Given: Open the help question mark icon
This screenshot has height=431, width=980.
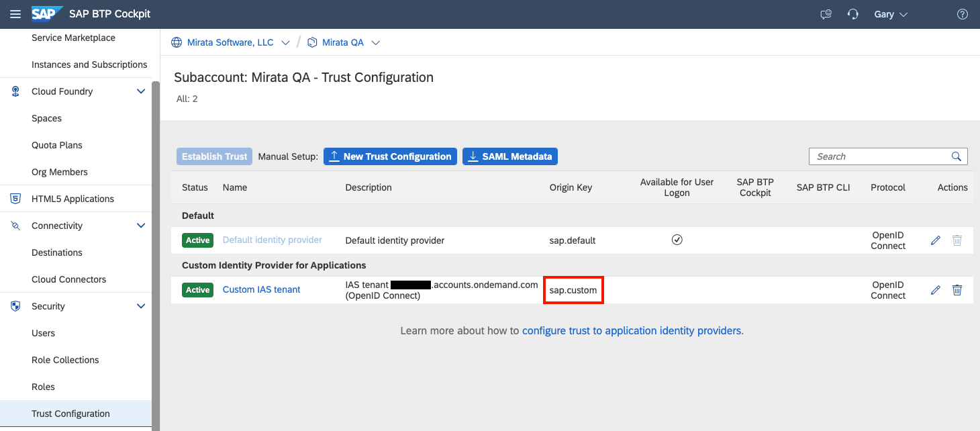Looking at the screenshot, I should click(x=963, y=14).
